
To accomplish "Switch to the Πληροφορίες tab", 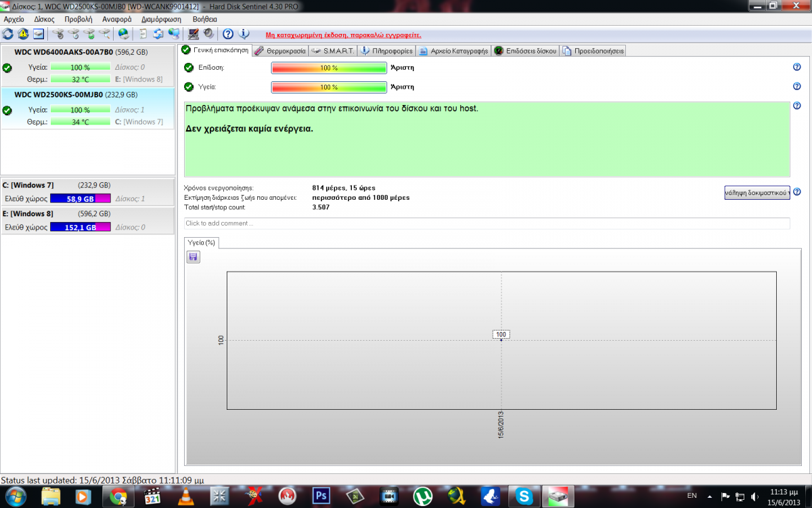I will pyautogui.click(x=386, y=51).
